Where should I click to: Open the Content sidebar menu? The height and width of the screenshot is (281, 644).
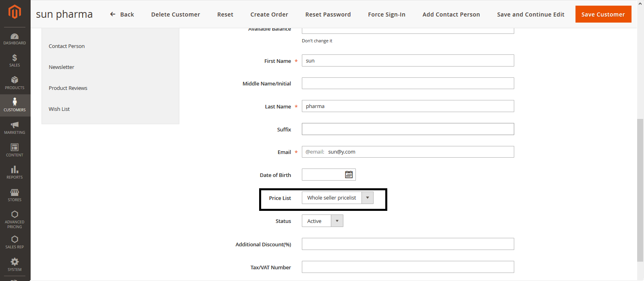pyautogui.click(x=15, y=150)
